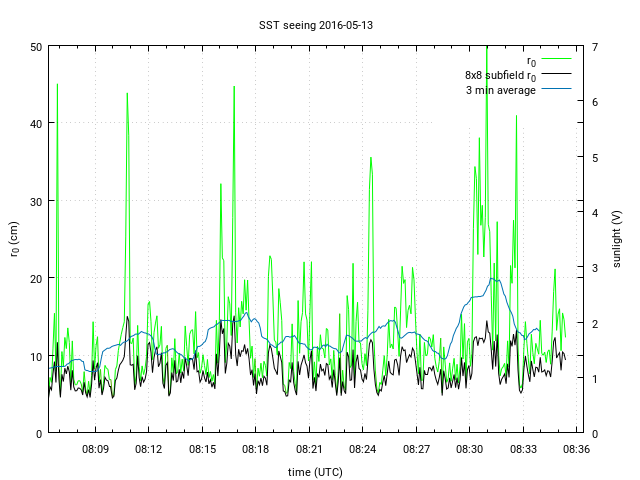Select the '8x8 subfield r0' legend label
This screenshot has width=640, height=480.
click(x=500, y=75)
